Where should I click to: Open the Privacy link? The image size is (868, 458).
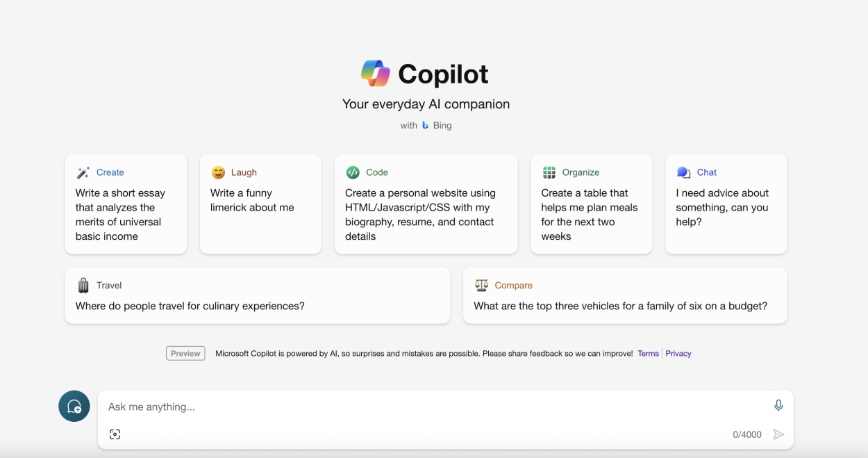click(678, 354)
